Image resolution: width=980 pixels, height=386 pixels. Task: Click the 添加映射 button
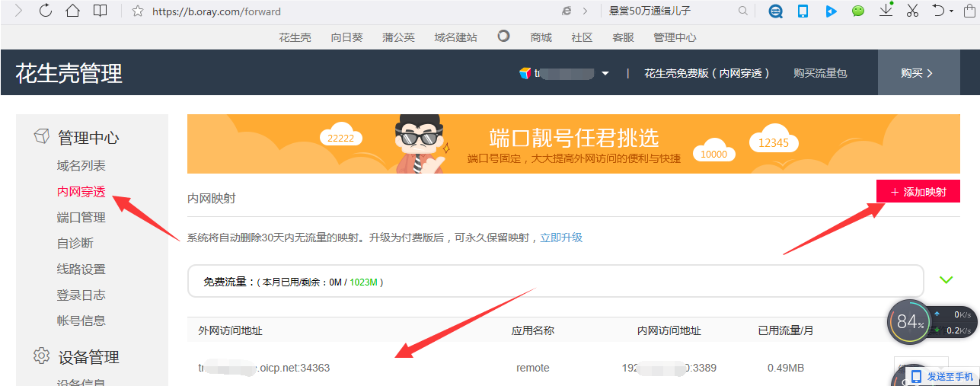click(918, 192)
